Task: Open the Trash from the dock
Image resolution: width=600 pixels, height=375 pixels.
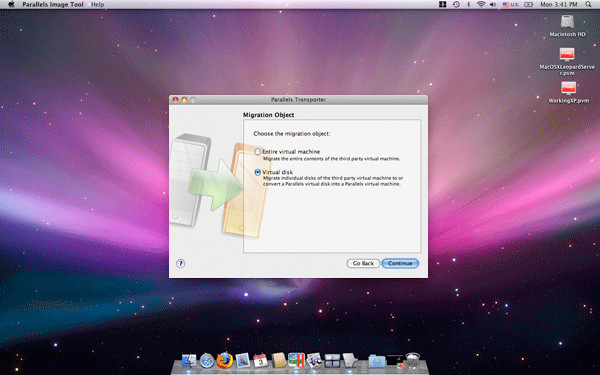Action: 413,360
